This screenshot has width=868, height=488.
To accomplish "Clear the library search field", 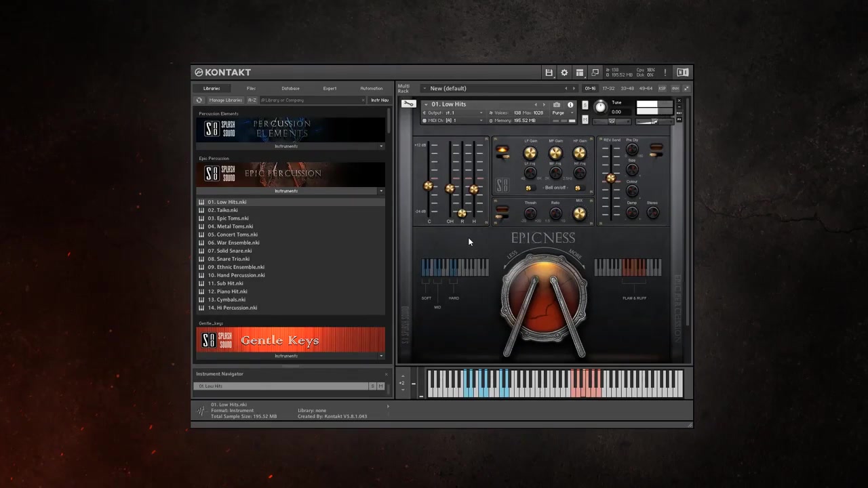I will point(363,100).
